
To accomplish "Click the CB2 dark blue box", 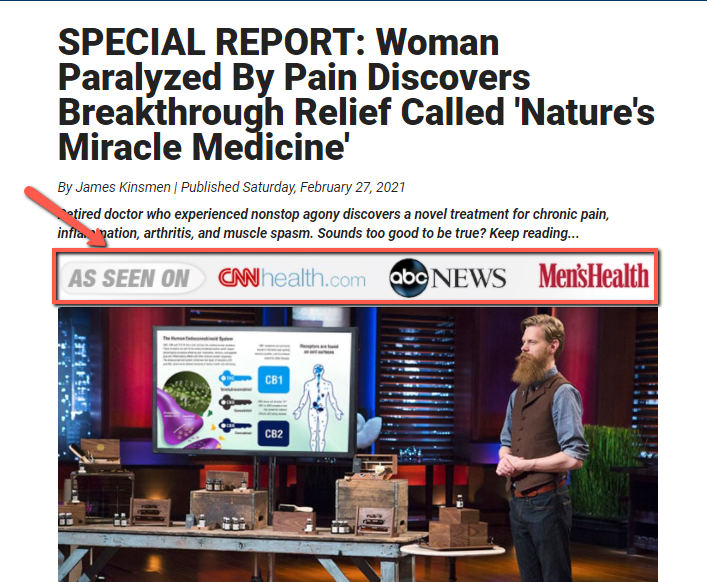I will [274, 434].
